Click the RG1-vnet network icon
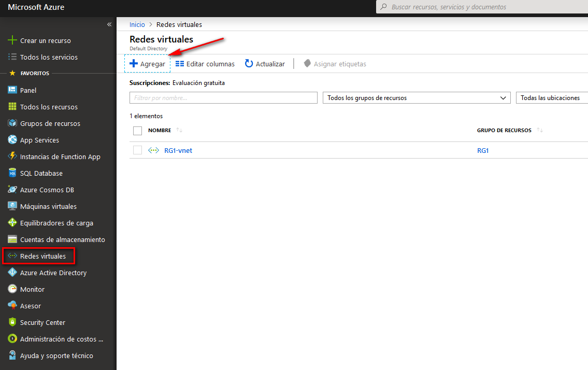Image resolution: width=588 pixels, height=370 pixels. click(x=153, y=150)
